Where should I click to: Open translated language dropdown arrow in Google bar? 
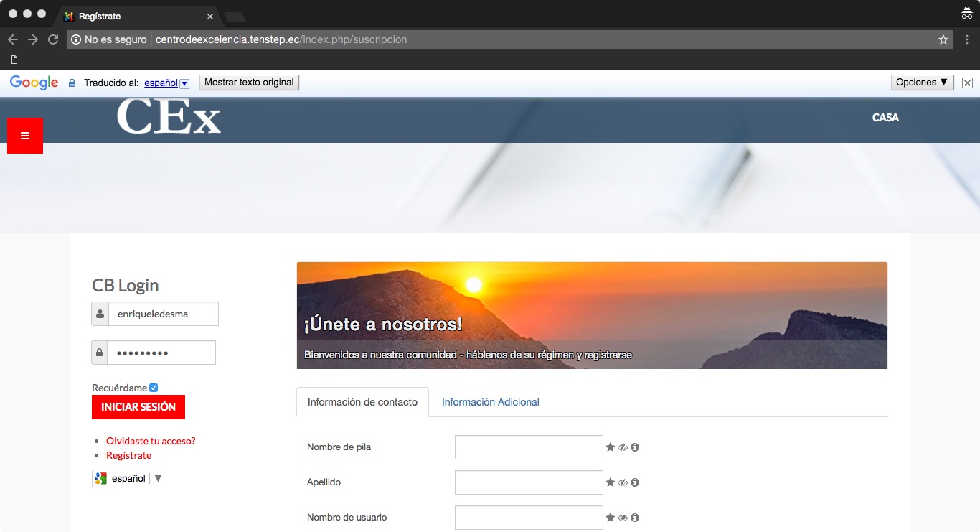184,83
